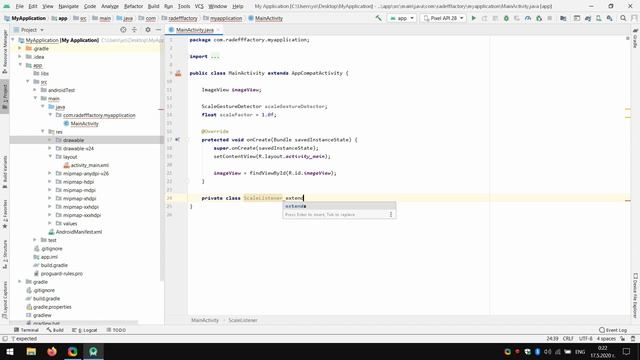
Task: Open the VCS menu
Action: tap(199, 7)
